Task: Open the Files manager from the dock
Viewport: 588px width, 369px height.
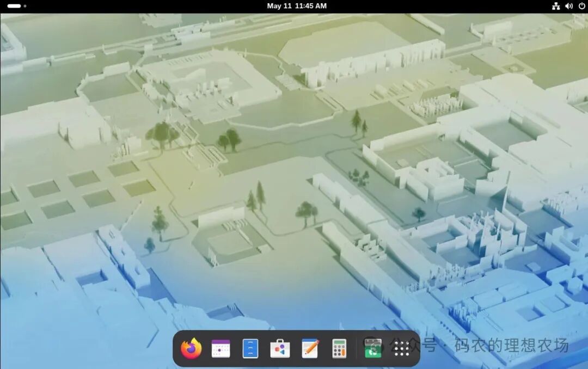Action: tap(250, 348)
